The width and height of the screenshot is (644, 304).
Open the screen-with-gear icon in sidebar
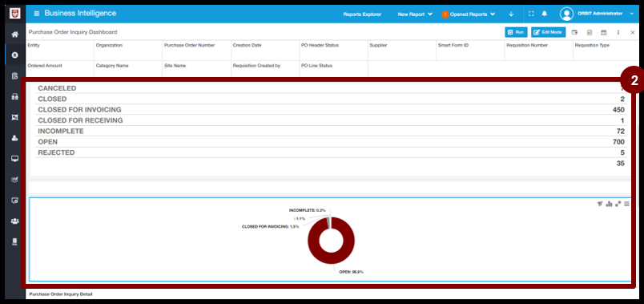pyautogui.click(x=14, y=201)
